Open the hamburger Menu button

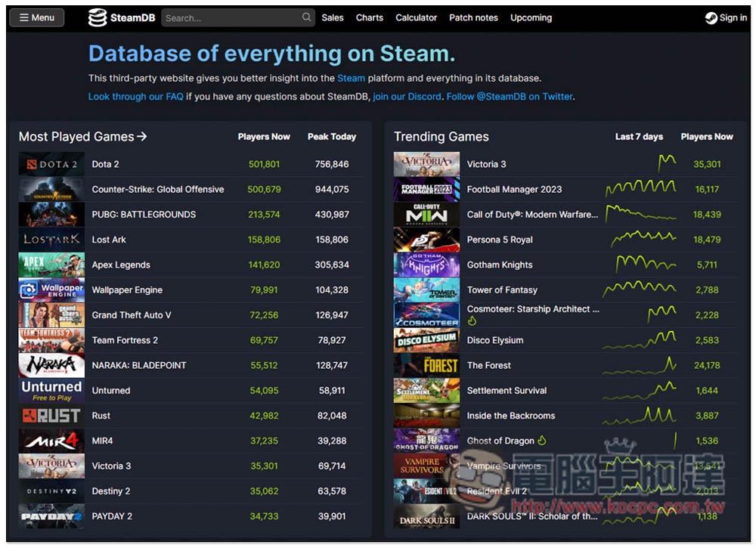click(x=36, y=18)
